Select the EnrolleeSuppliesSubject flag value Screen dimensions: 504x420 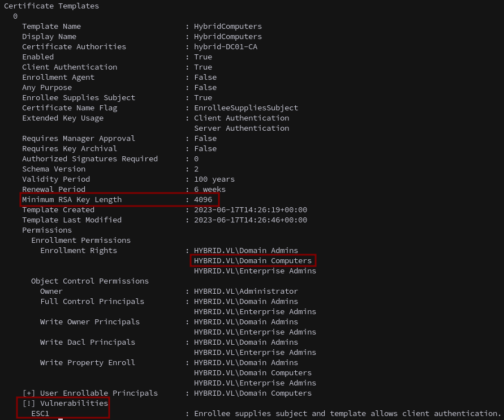[245, 108]
